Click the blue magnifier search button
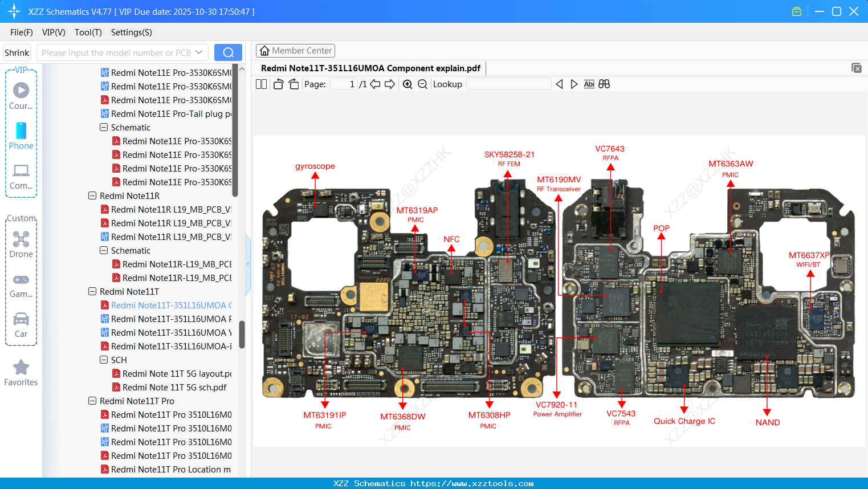The image size is (868, 489). click(x=228, y=51)
